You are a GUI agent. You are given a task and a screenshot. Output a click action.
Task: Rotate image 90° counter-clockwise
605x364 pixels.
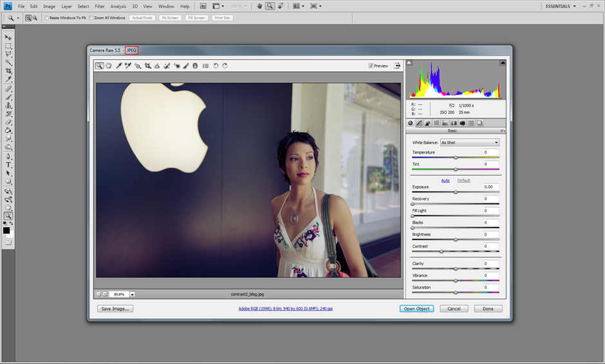(x=216, y=66)
